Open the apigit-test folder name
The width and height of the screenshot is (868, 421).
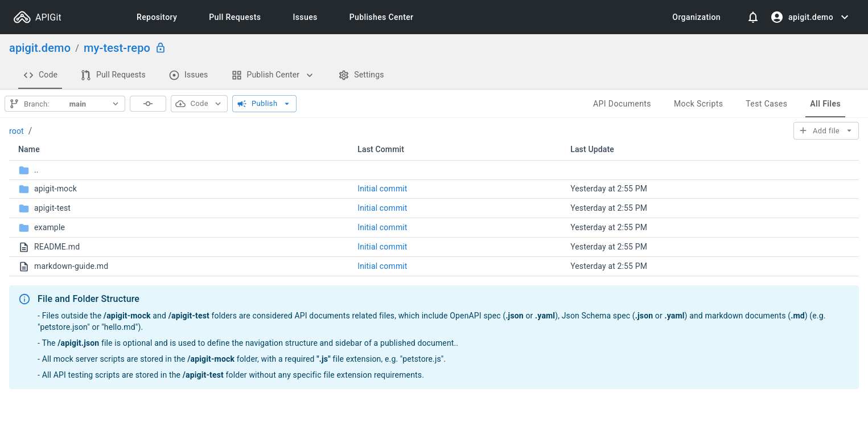pos(52,208)
